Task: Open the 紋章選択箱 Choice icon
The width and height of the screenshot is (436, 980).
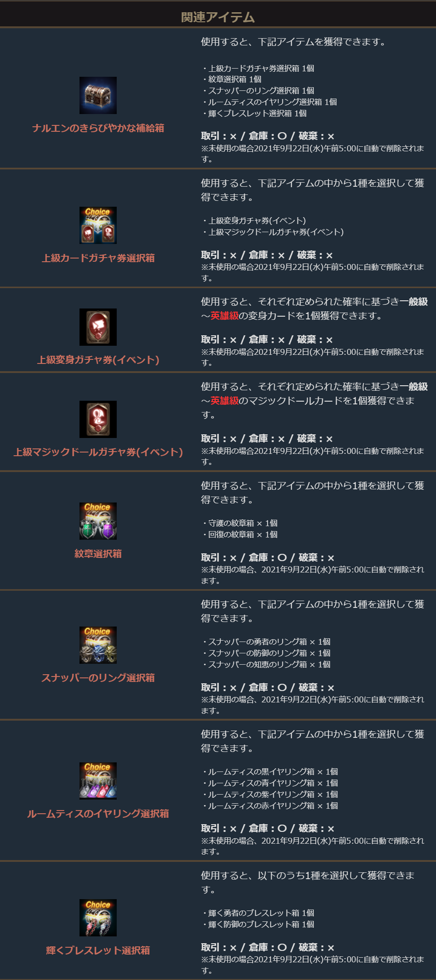Action: (x=98, y=521)
